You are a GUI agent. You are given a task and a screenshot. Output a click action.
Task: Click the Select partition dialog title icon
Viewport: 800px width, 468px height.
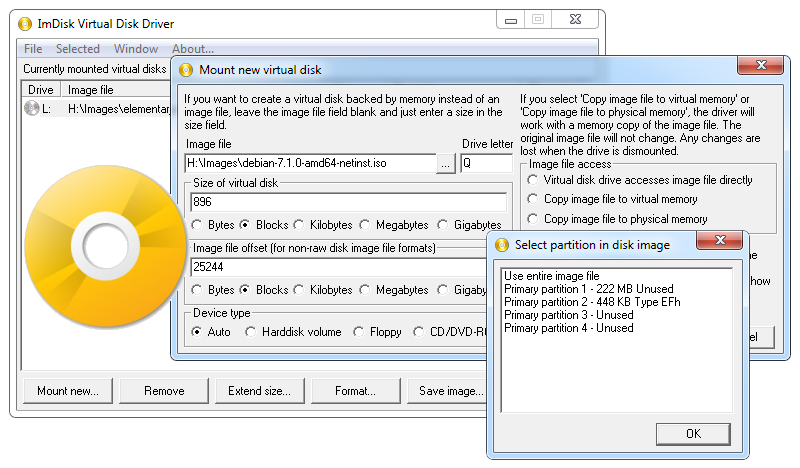(x=502, y=245)
